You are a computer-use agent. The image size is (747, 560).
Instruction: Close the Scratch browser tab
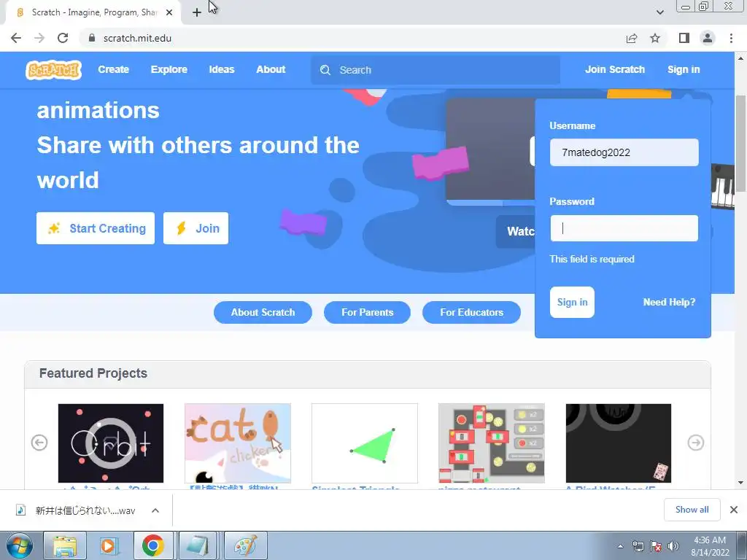pos(169,12)
